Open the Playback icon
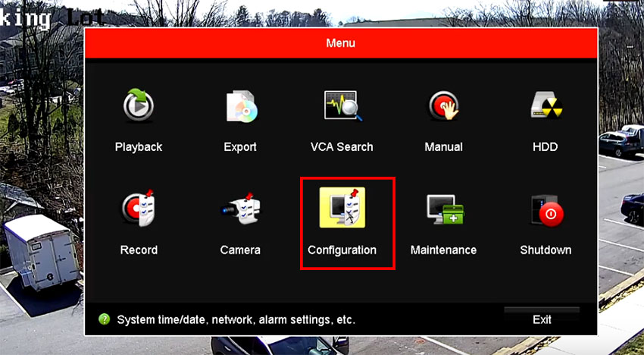 (x=139, y=105)
